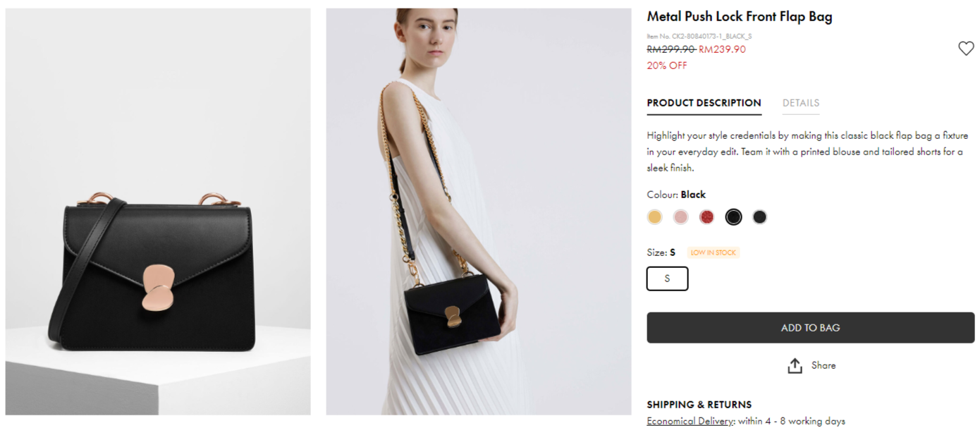The width and height of the screenshot is (980, 428).
Task: Add bag to wishlist with heart icon
Action: 966,49
